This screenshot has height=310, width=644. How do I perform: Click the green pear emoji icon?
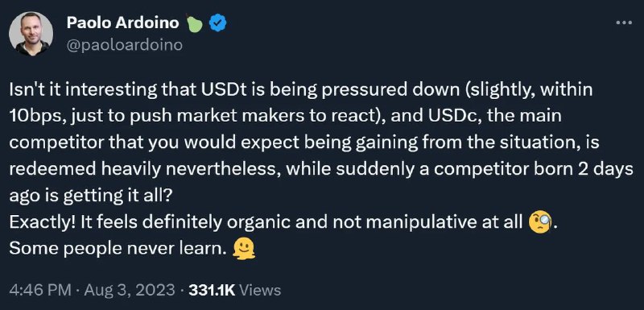point(195,23)
